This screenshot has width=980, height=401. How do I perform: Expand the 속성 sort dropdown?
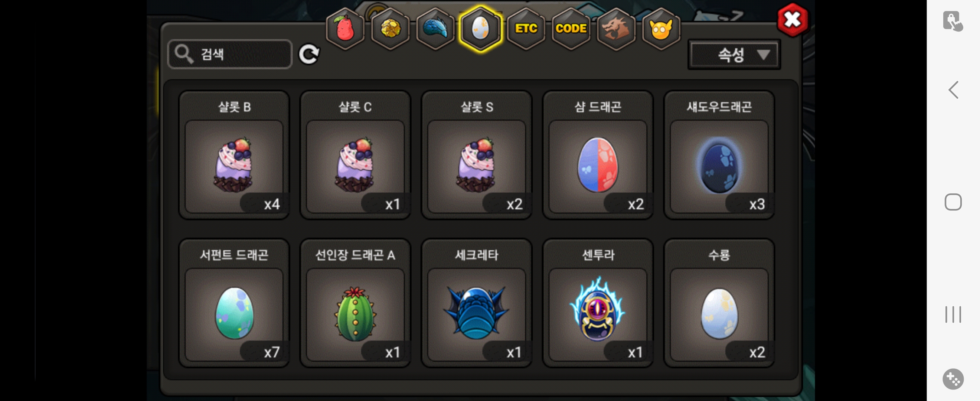coord(734,55)
